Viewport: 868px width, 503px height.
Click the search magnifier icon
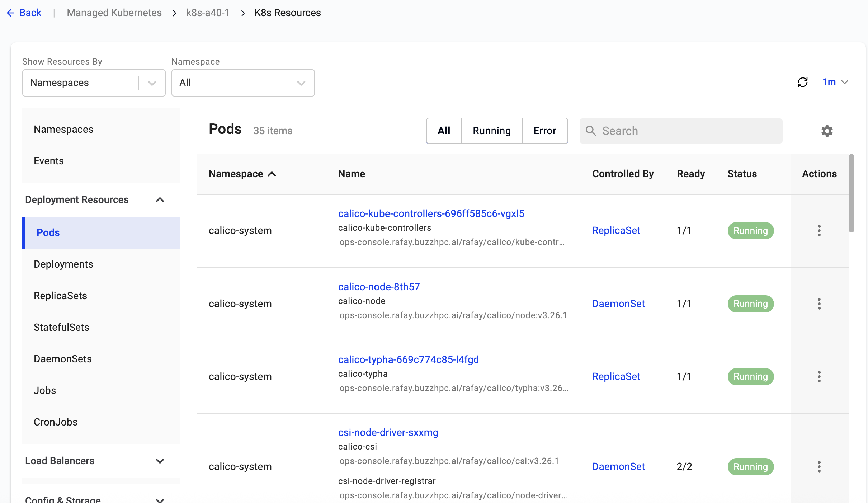(590, 131)
